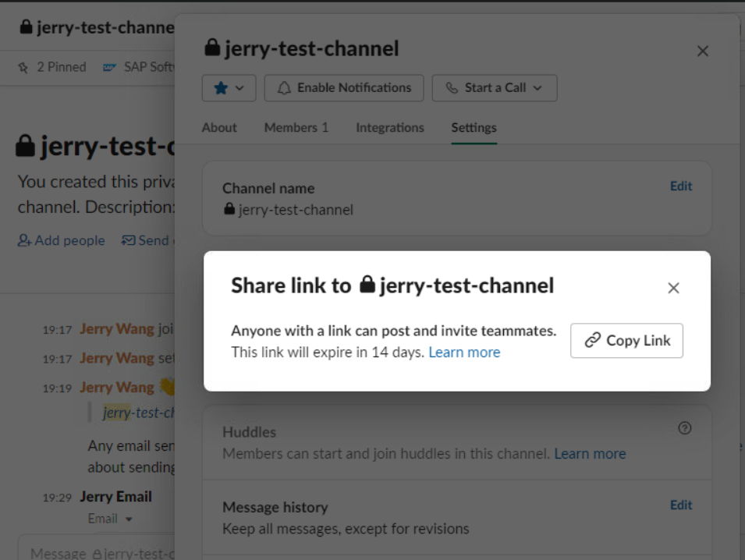Screen dimensions: 745x560
Task: Click the Huddles help question icon
Action: point(685,428)
